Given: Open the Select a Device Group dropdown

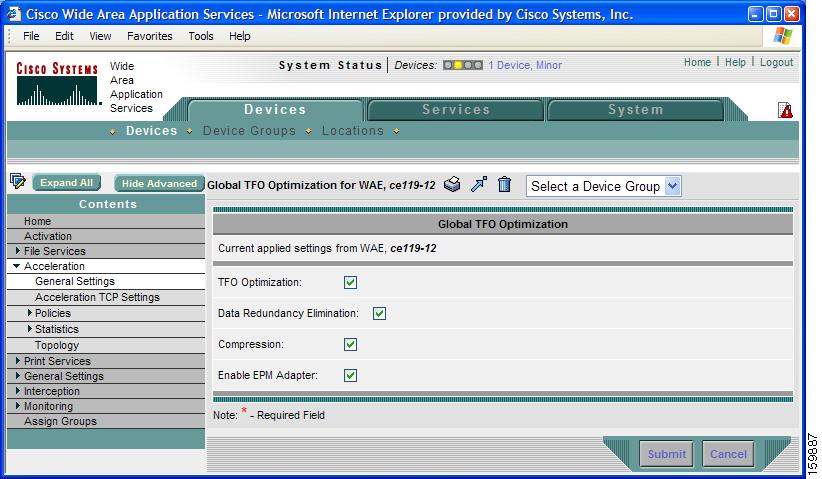Looking at the screenshot, I should [603, 186].
